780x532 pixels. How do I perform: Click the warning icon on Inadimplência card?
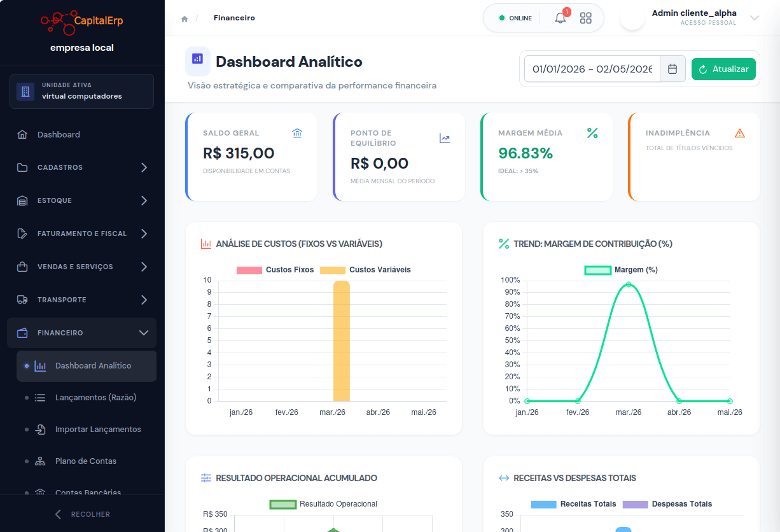(740, 133)
